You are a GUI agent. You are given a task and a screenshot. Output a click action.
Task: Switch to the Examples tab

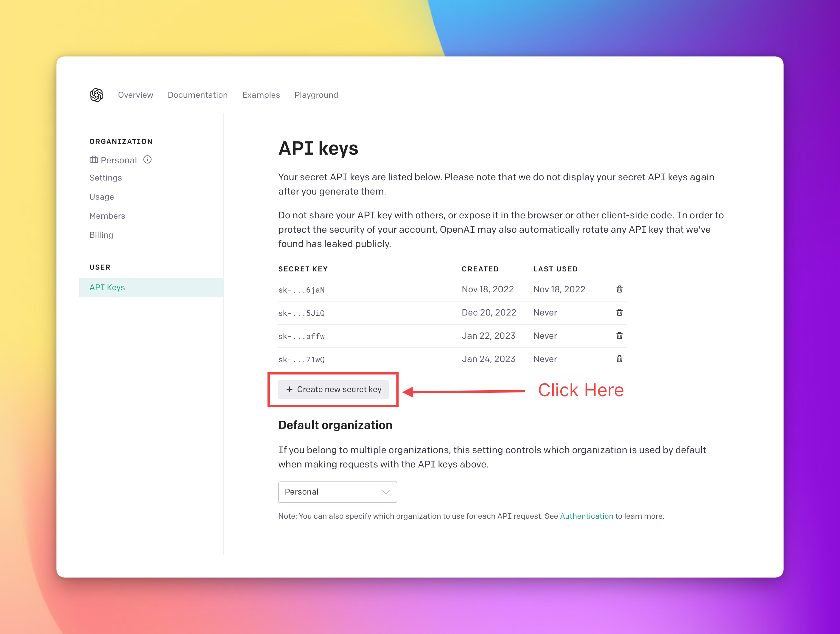261,95
